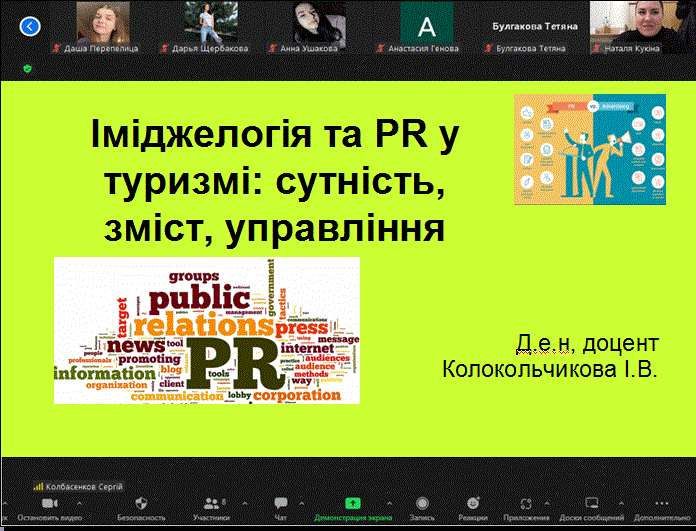Open the Приложения apps panel
The image size is (696, 531).
click(x=526, y=509)
